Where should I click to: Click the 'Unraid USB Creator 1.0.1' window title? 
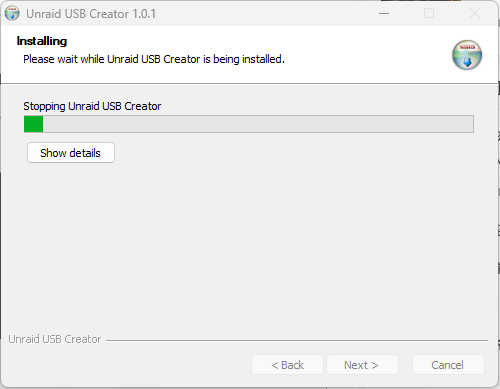point(91,14)
